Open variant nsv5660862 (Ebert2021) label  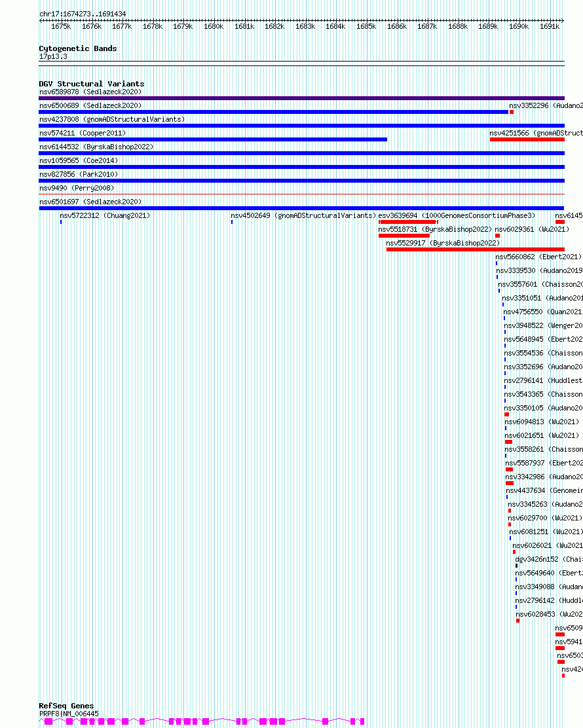pyautogui.click(x=538, y=257)
